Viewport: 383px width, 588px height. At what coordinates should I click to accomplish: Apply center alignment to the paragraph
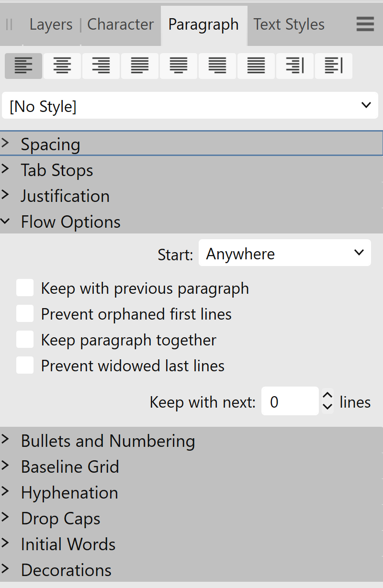pos(62,66)
